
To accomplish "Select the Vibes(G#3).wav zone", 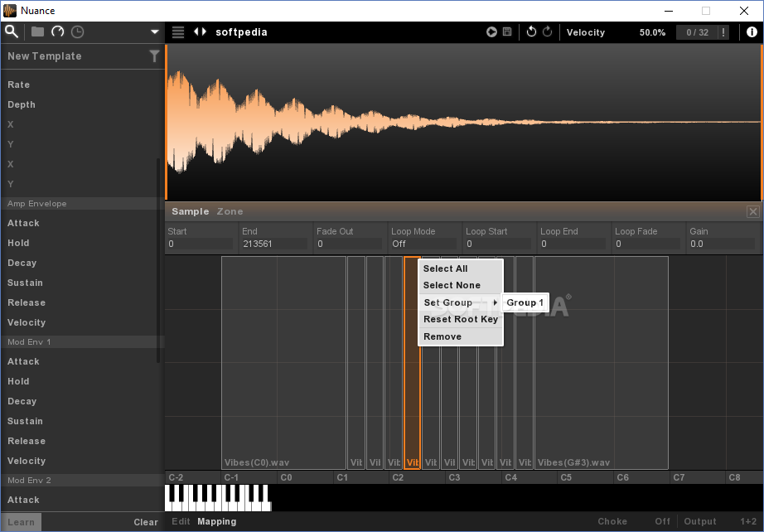I will 602,362.
